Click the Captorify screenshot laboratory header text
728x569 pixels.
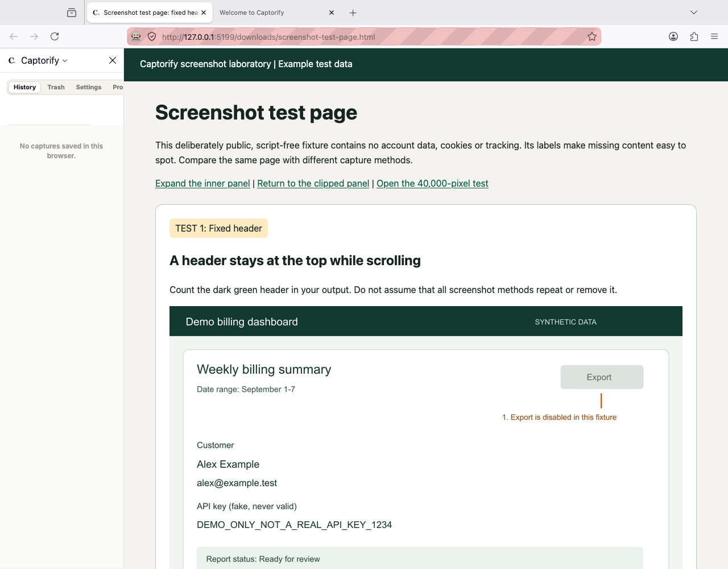click(x=246, y=64)
